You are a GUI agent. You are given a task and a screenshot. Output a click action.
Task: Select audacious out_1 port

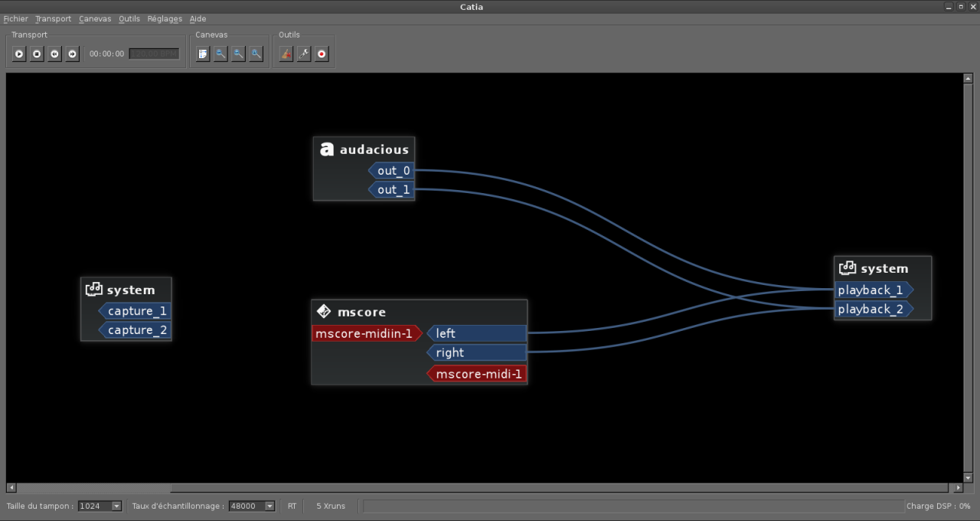[391, 189]
